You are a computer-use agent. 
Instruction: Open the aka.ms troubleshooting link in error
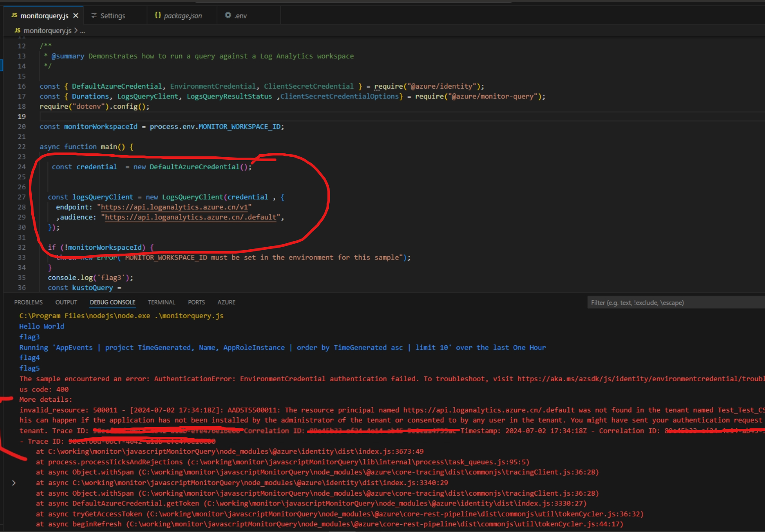639,379
